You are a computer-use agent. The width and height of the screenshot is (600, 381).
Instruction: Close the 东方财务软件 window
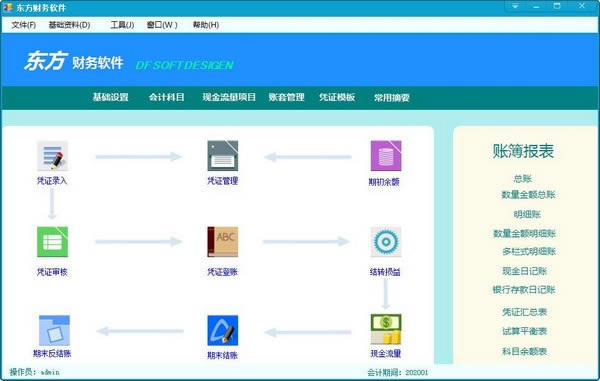pos(582,6)
